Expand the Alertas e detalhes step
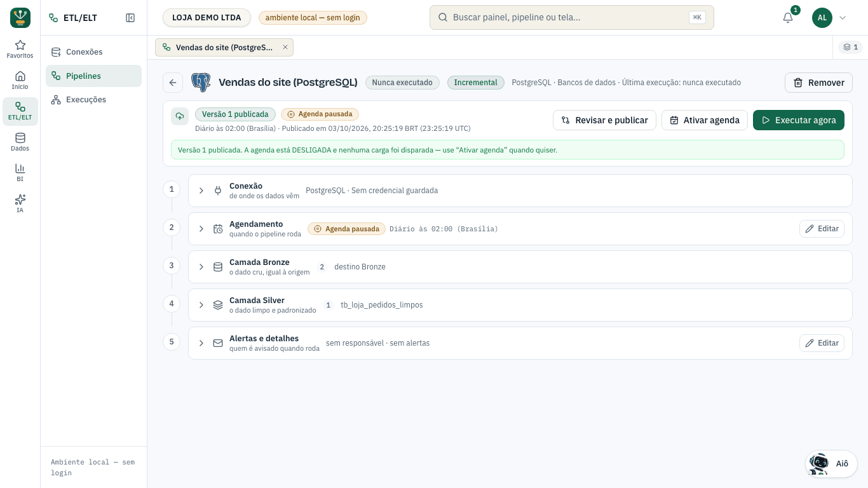The image size is (868, 488). 201,343
